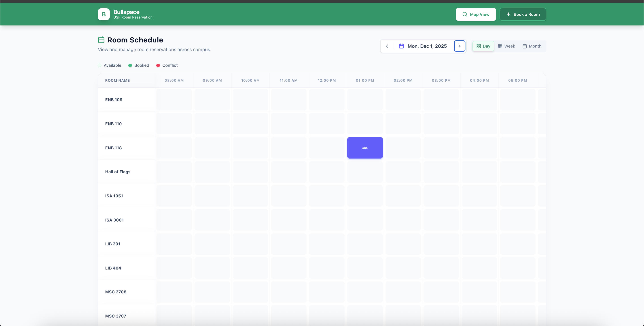Switch to the Month view tab
The image size is (644, 326).
[532, 46]
